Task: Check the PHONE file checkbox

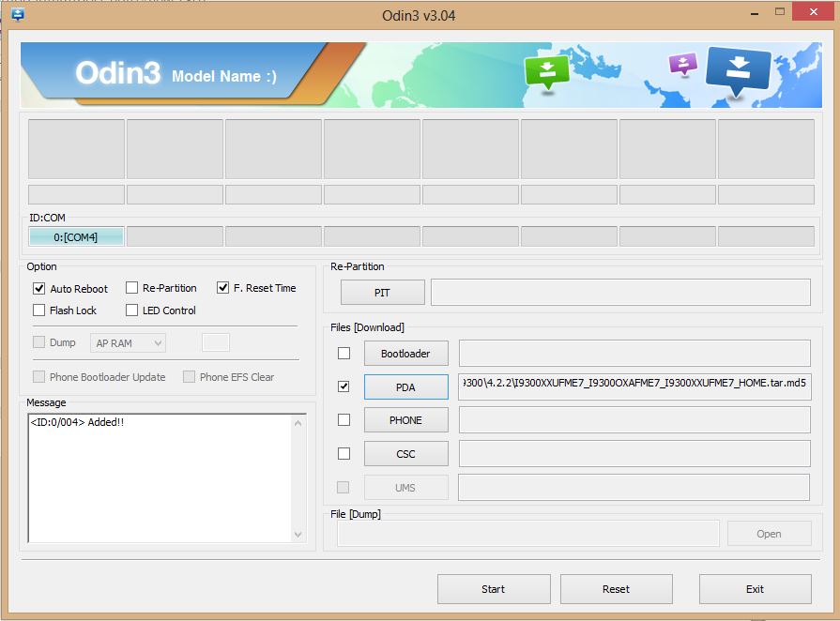Action: [344, 420]
